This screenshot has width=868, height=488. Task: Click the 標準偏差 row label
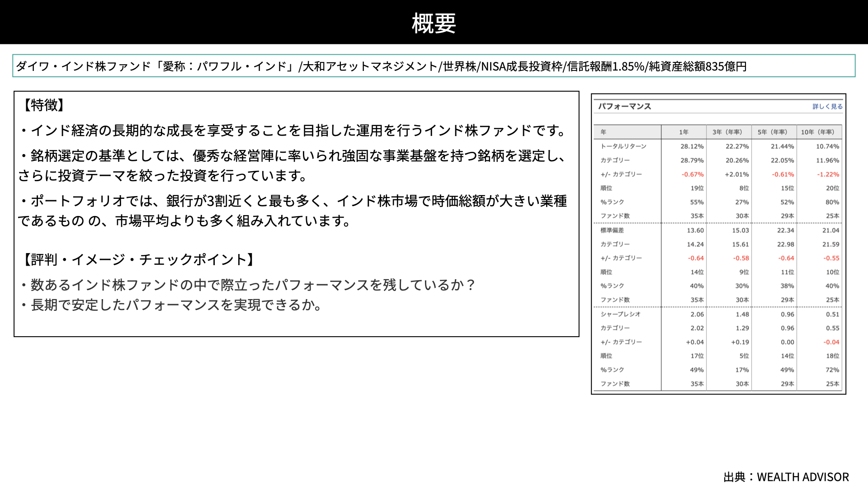tap(612, 230)
